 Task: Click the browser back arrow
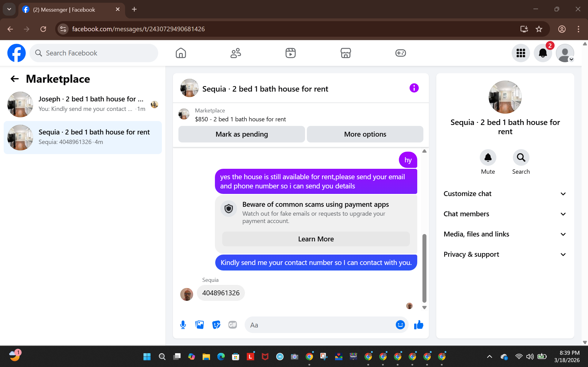pos(10,29)
